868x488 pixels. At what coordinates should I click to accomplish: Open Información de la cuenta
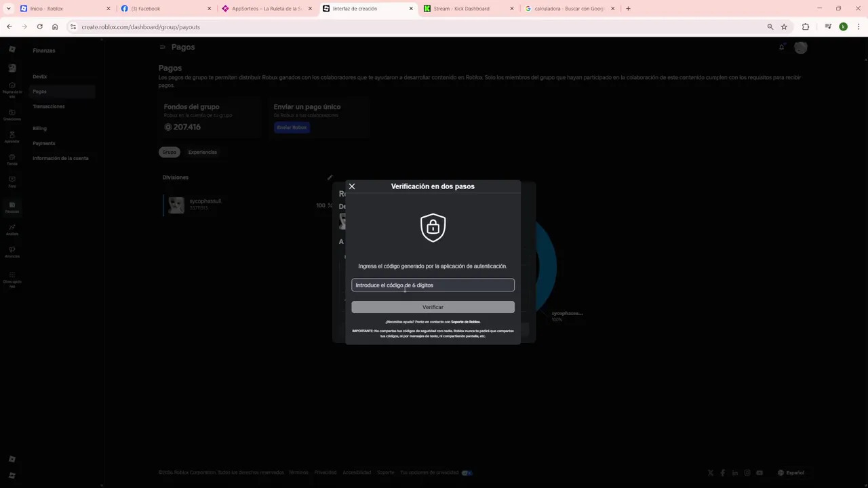pos(60,158)
